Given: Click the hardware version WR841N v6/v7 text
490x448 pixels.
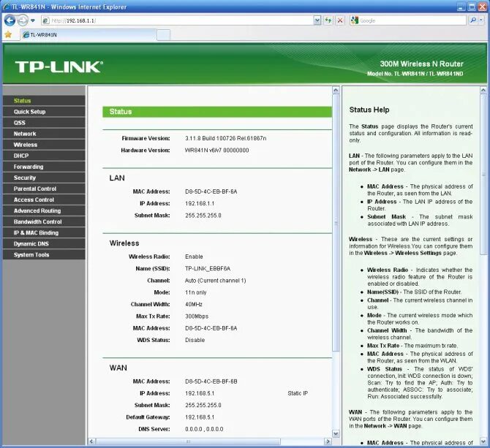Looking at the screenshot, I should [217, 150].
